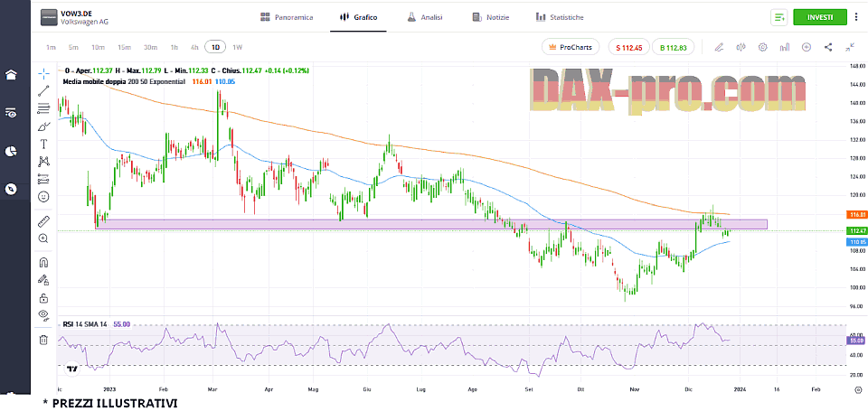This screenshot has width=868, height=411.
Task: Click the RSI 14 SMA 14 legend
Action: coord(85,324)
